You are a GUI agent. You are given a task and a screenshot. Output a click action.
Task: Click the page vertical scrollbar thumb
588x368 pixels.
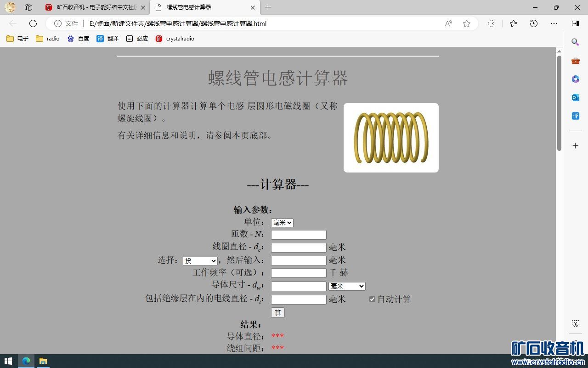[559, 103]
